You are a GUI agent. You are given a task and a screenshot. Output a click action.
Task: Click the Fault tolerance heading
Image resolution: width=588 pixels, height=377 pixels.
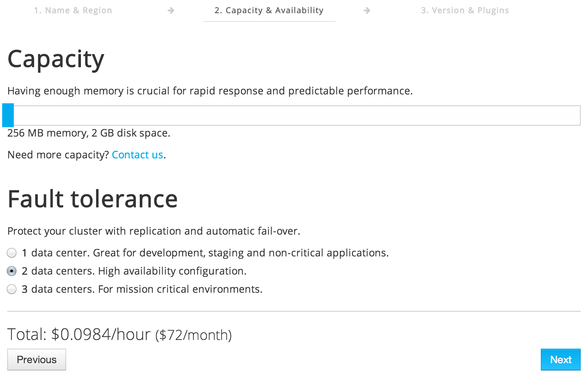click(93, 198)
